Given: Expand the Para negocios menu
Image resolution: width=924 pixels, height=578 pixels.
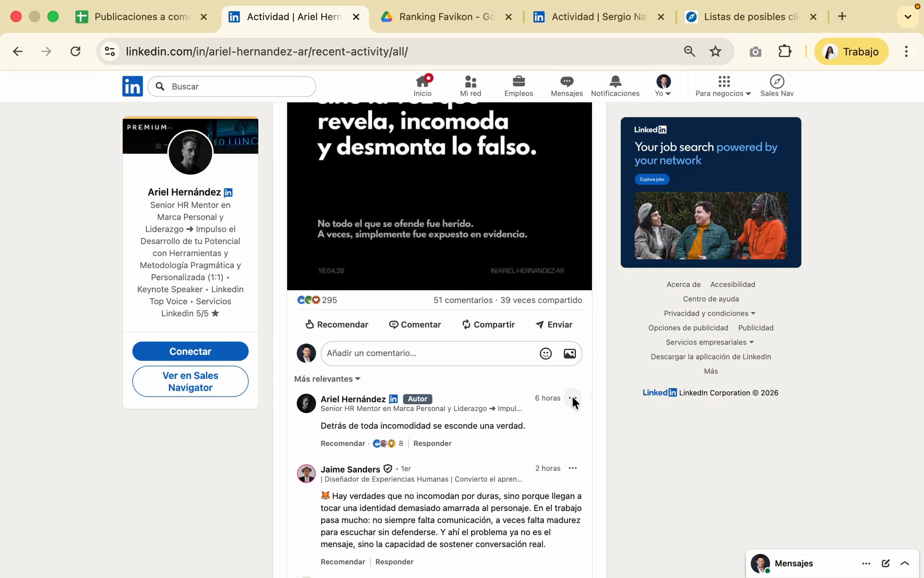Looking at the screenshot, I should pos(723,86).
